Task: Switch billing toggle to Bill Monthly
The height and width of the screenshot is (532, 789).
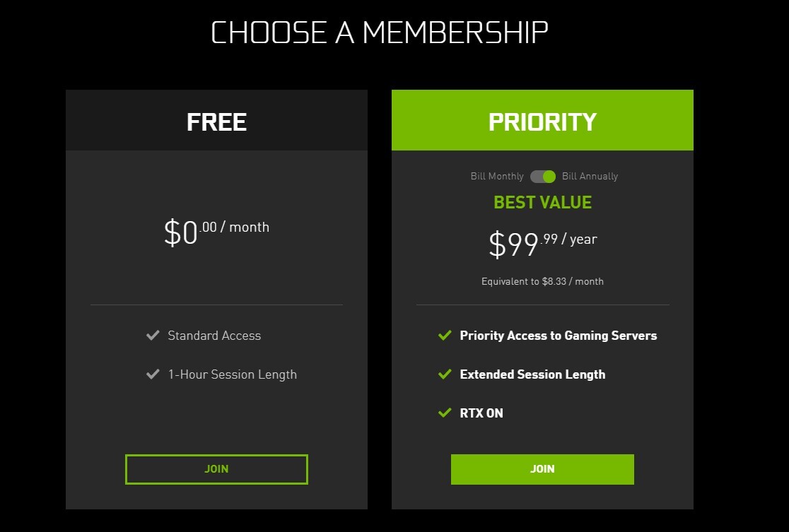Action: [x=496, y=176]
